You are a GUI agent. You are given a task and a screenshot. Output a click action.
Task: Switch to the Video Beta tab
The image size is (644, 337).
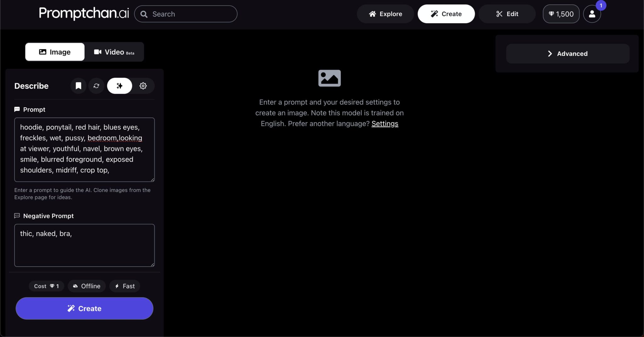(114, 52)
